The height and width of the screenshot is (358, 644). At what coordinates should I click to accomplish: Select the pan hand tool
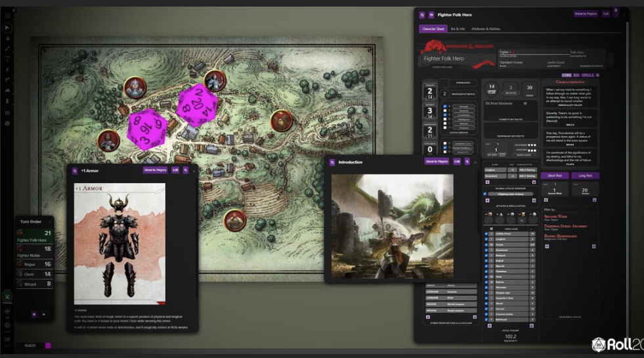pos(7,38)
